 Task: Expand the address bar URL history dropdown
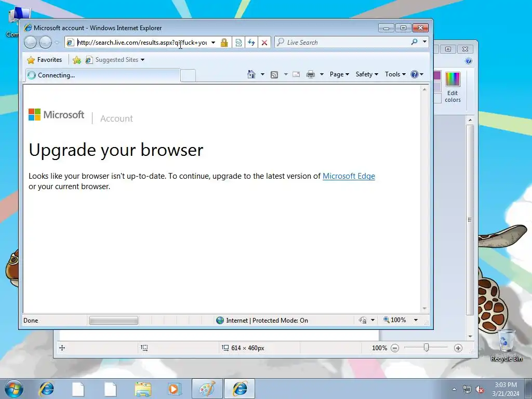click(x=213, y=43)
